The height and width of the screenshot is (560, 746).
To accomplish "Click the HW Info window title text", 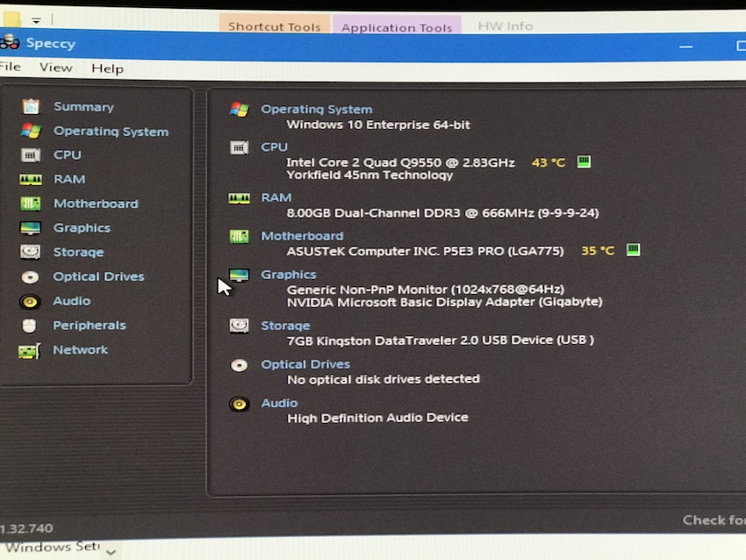I will point(506,26).
